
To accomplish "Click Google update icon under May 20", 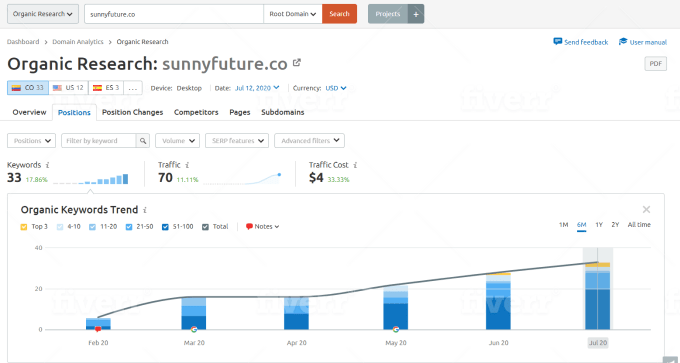I will pos(396,329).
